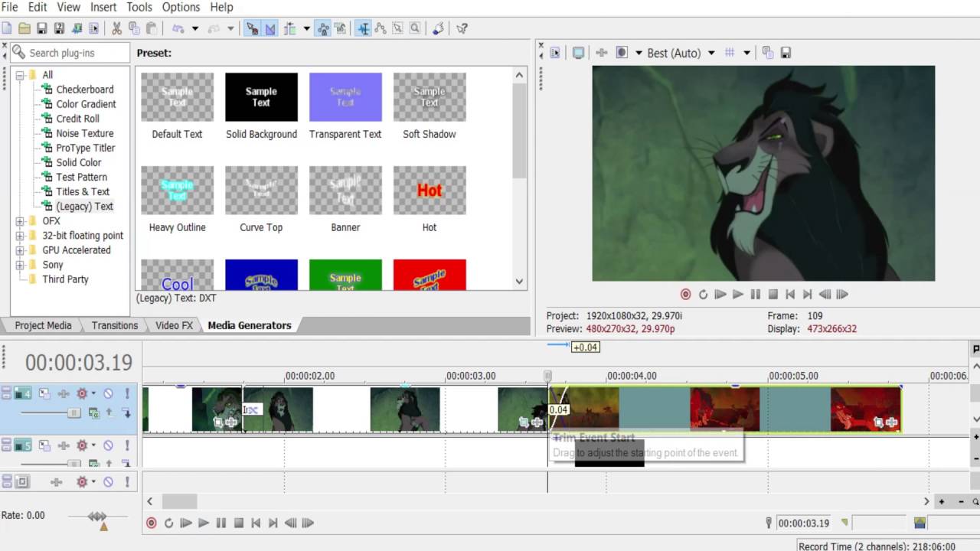Open the Options menu
This screenshot has width=980, height=551.
[x=181, y=7]
